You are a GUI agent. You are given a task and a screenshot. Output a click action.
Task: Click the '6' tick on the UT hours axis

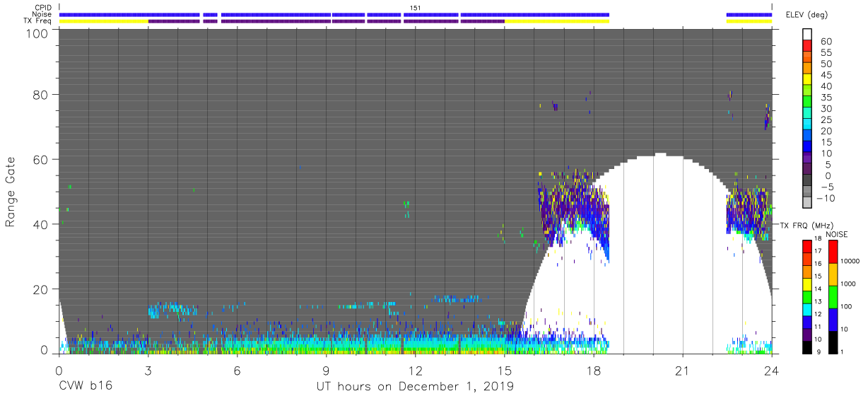pyautogui.click(x=237, y=370)
